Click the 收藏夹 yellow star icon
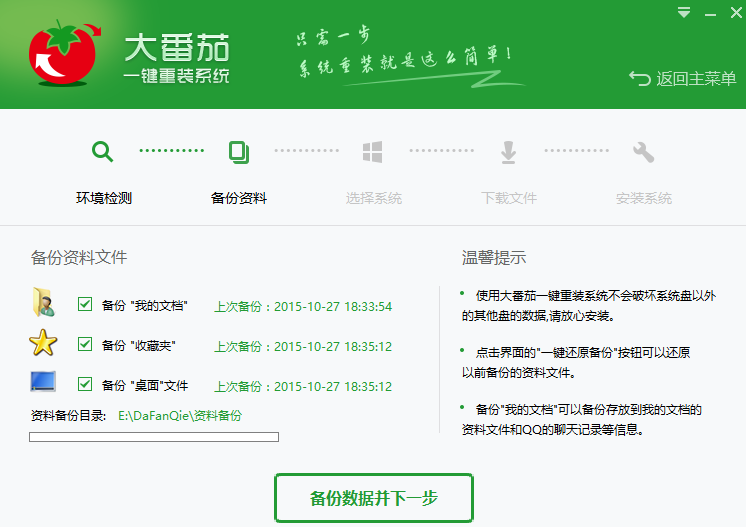The width and height of the screenshot is (746, 527). pyautogui.click(x=44, y=345)
